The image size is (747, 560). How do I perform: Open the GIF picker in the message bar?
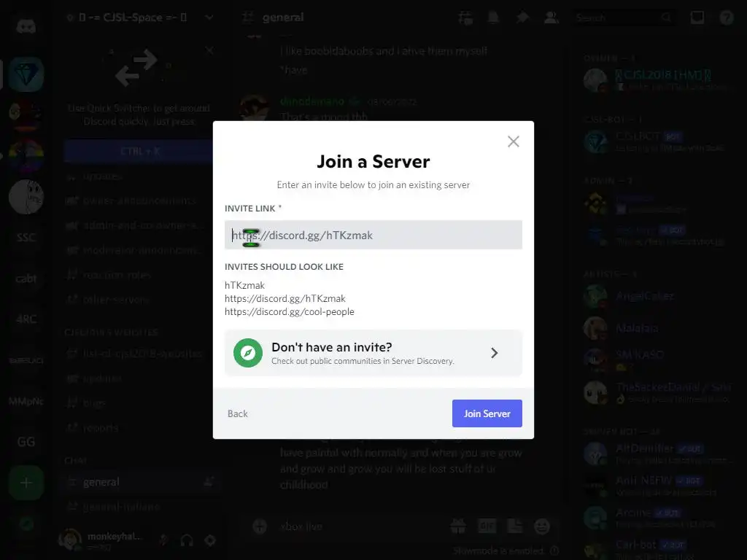pos(487,526)
